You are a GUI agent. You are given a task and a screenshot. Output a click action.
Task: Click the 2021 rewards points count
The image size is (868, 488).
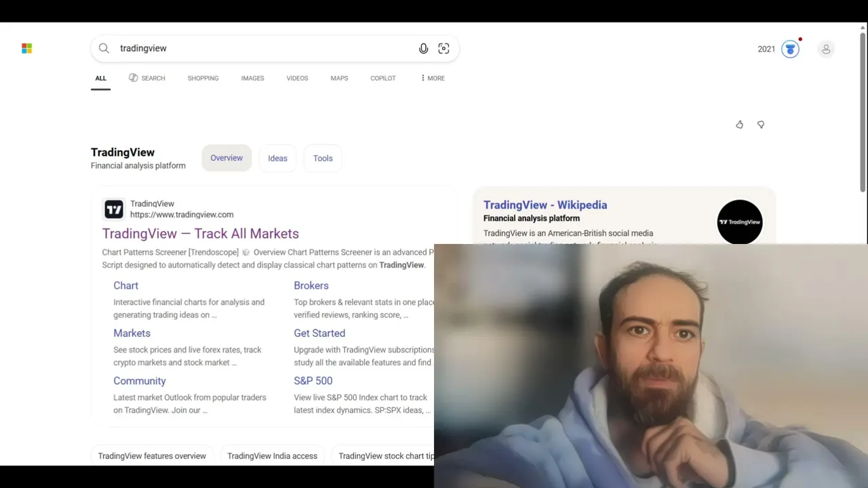coord(766,49)
